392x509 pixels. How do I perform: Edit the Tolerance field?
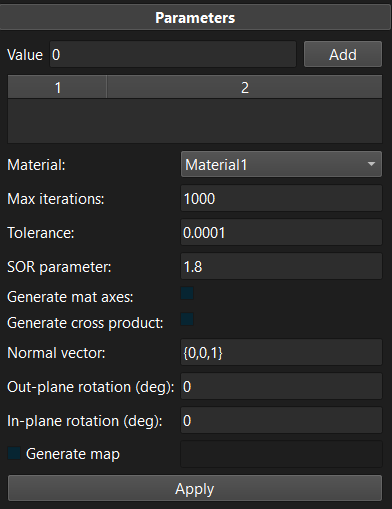[281, 232]
